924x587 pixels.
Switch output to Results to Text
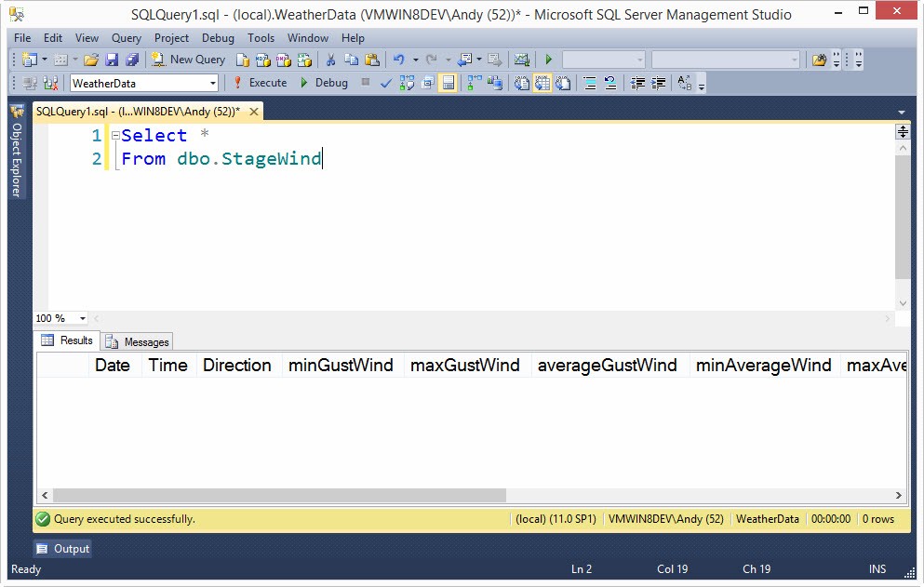pos(521,83)
